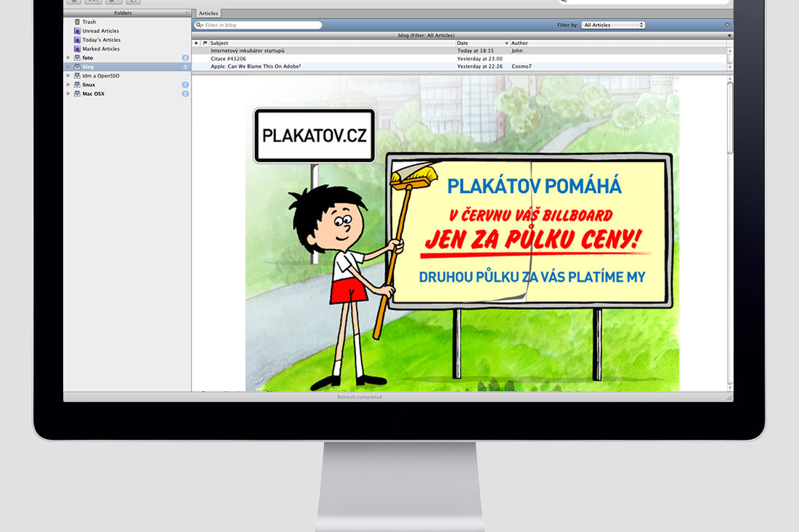The width and height of the screenshot is (799, 532).
Task: Open the article 'Internetový inkubátor startupů'
Action: click(248, 51)
